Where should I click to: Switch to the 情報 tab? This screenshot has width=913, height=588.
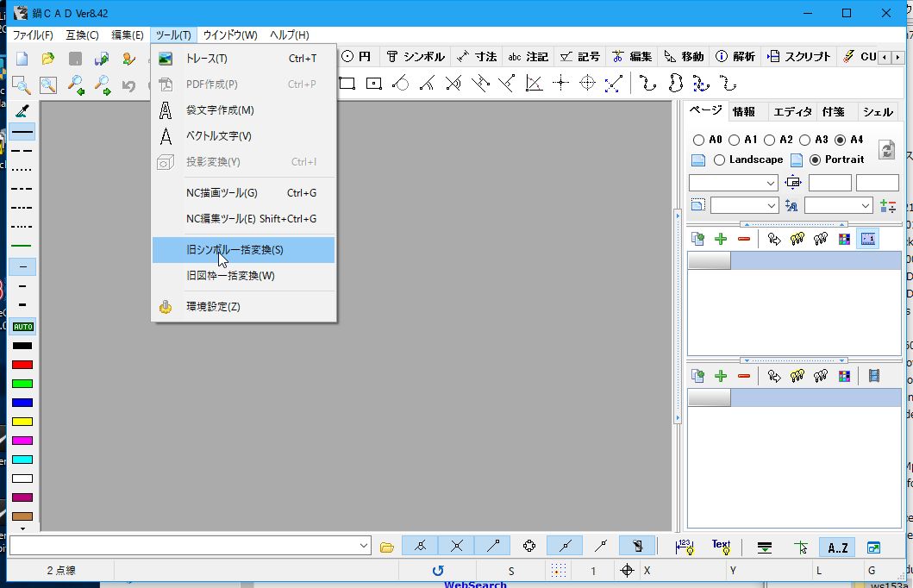[743, 112]
